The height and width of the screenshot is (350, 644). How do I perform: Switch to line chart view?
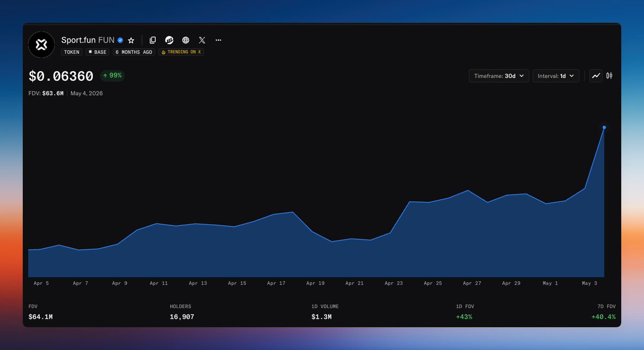coord(596,76)
